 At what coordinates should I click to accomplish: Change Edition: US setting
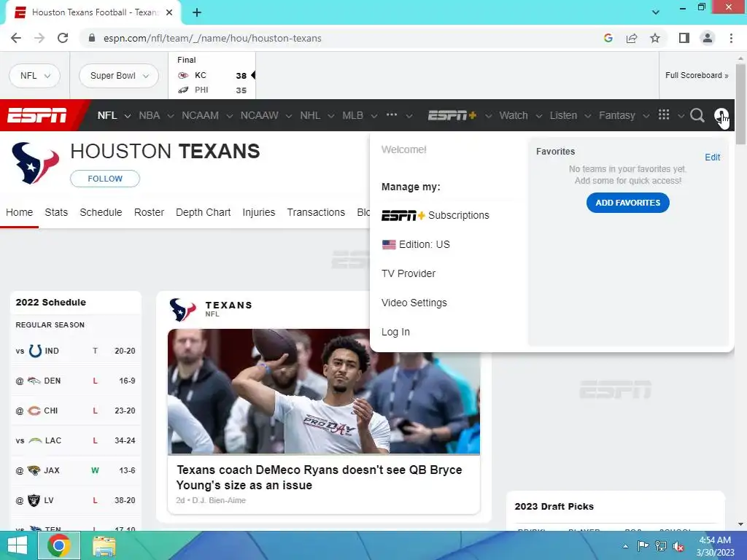pyautogui.click(x=415, y=244)
